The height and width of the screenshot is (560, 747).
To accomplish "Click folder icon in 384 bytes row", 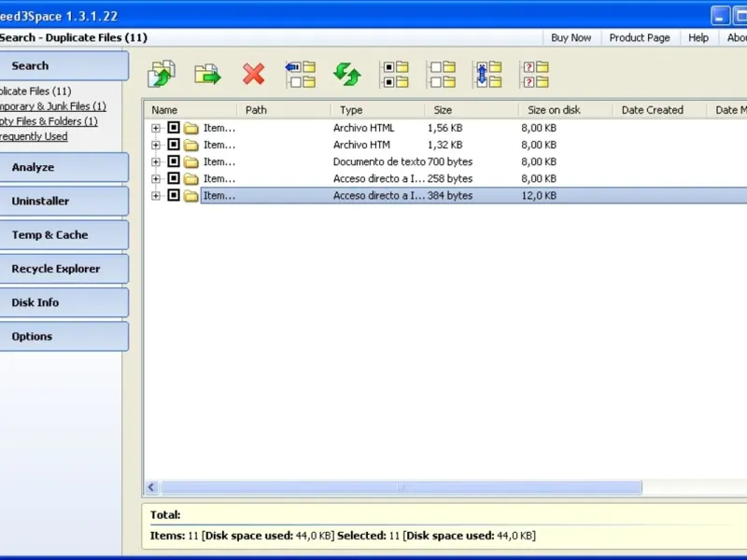I will coord(191,196).
